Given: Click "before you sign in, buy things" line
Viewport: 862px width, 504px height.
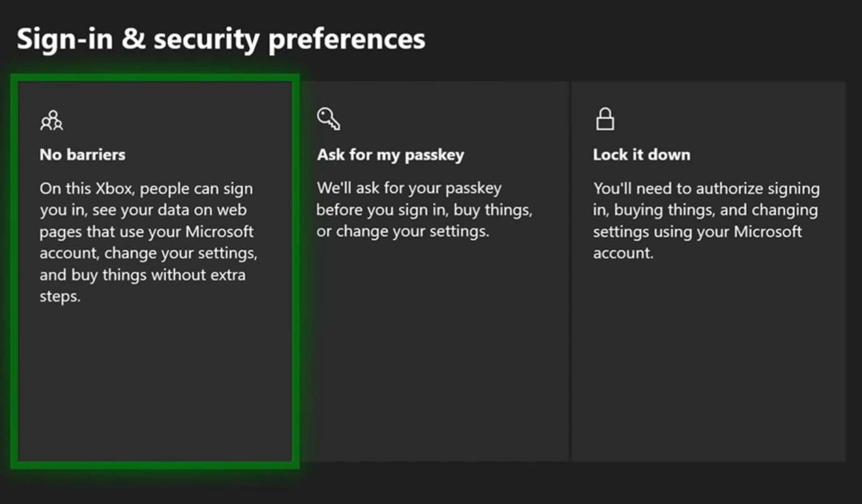Looking at the screenshot, I should (x=424, y=209).
